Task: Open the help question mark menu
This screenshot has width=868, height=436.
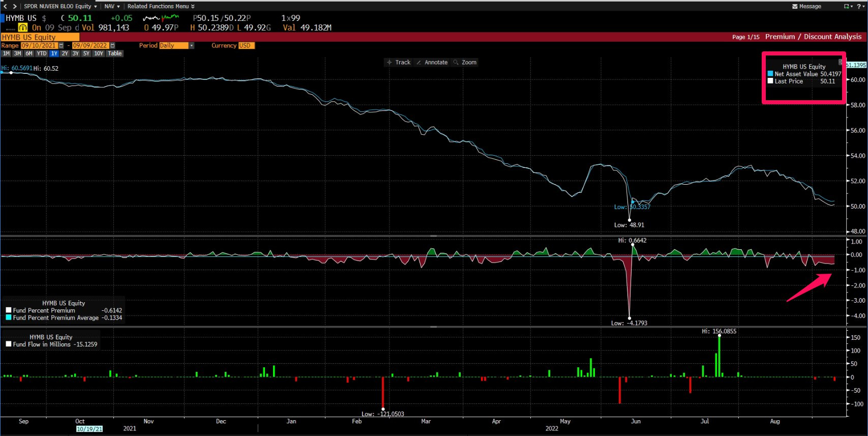Action: coord(860,6)
